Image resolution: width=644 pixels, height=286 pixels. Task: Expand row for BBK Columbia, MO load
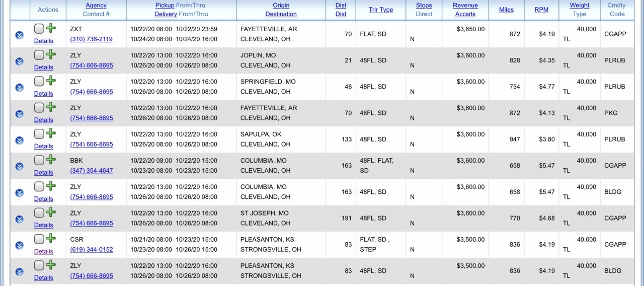click(x=19, y=167)
